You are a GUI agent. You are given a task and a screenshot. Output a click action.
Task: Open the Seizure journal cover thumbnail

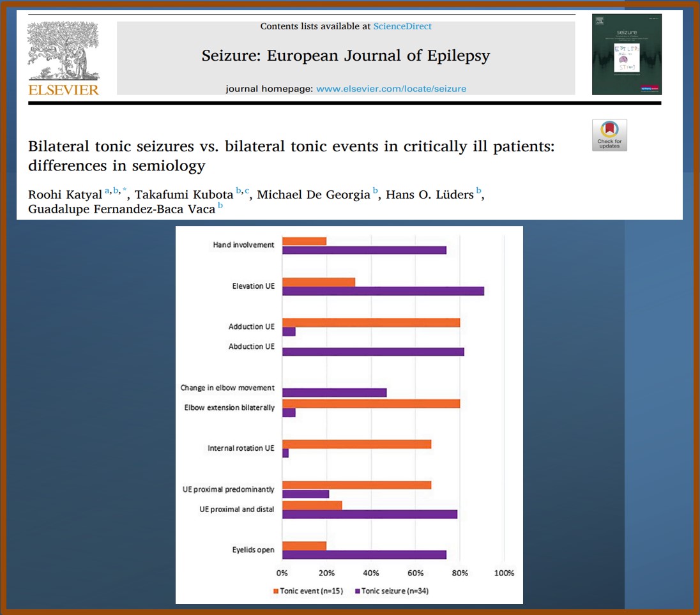pyautogui.click(x=627, y=54)
